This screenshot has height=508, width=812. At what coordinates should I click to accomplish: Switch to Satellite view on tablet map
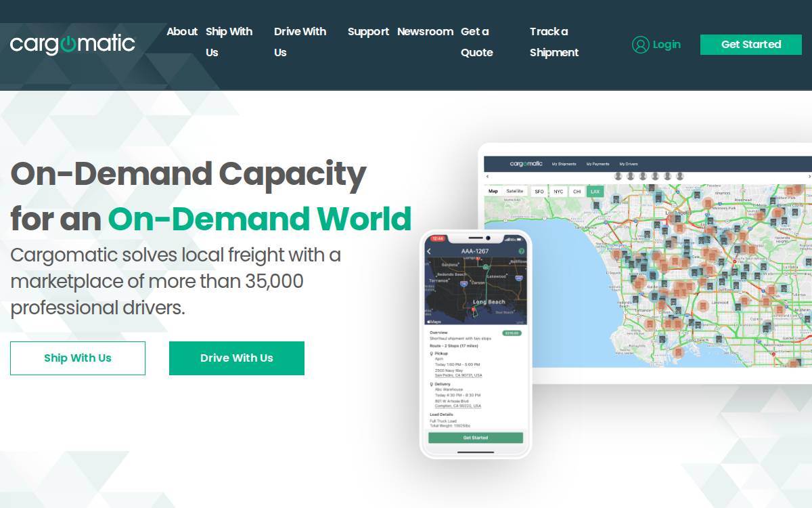point(515,191)
